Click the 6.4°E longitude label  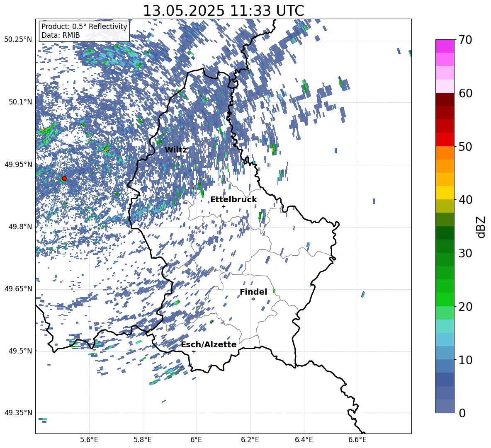tap(304, 440)
